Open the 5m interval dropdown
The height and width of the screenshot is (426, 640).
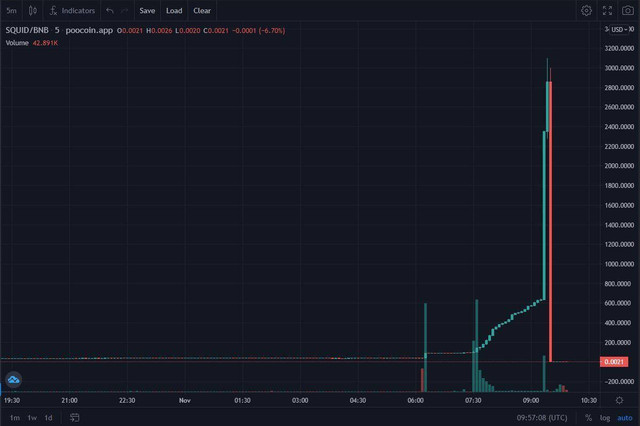click(11, 10)
